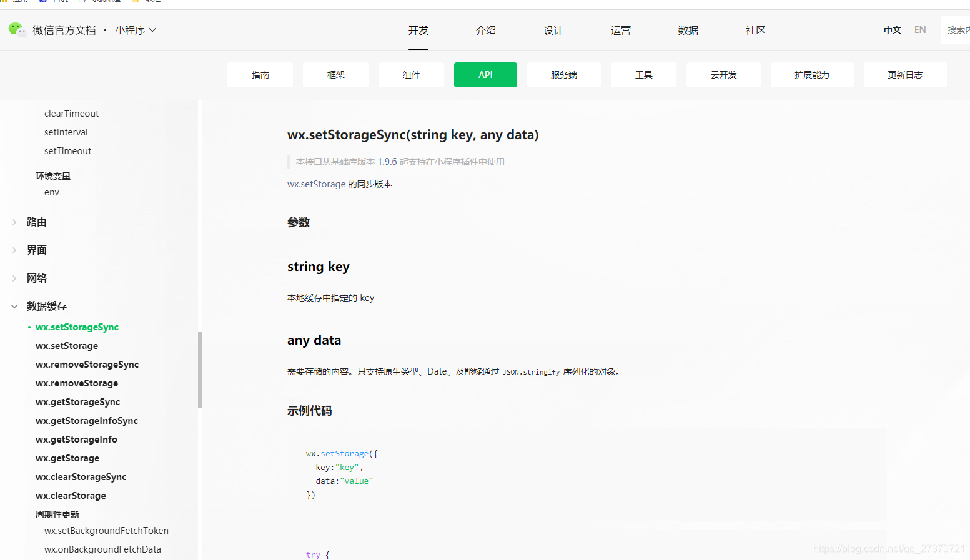This screenshot has height=560, width=970.
Task: Open setTimeout in sidebar
Action: coord(67,151)
